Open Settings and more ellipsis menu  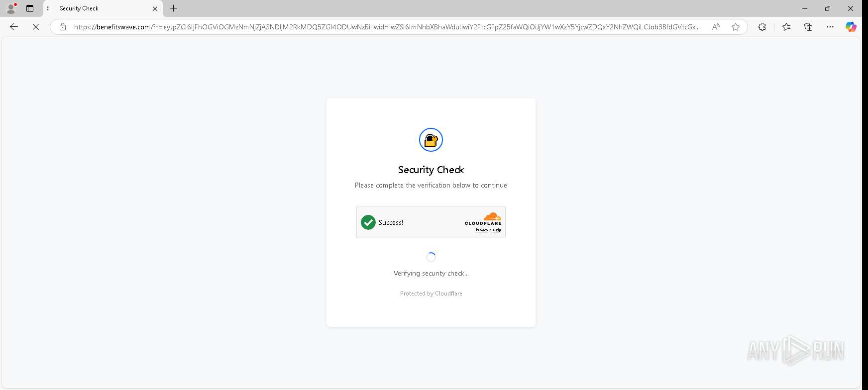click(830, 27)
